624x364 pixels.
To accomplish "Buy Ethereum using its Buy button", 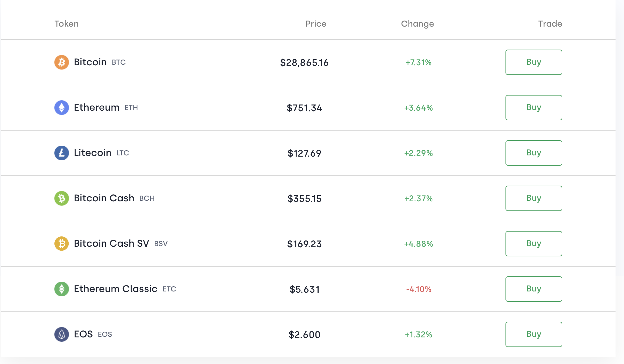I will tap(534, 108).
